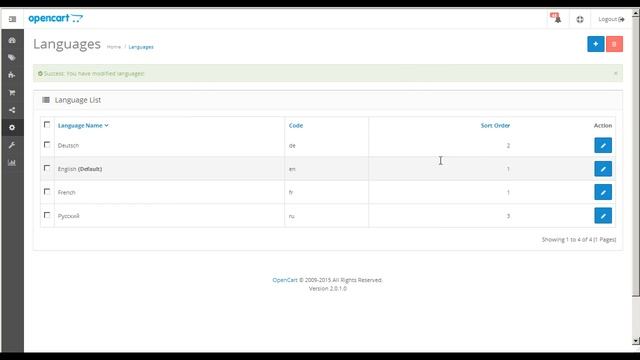Check the Русский row checkbox

tap(47, 215)
